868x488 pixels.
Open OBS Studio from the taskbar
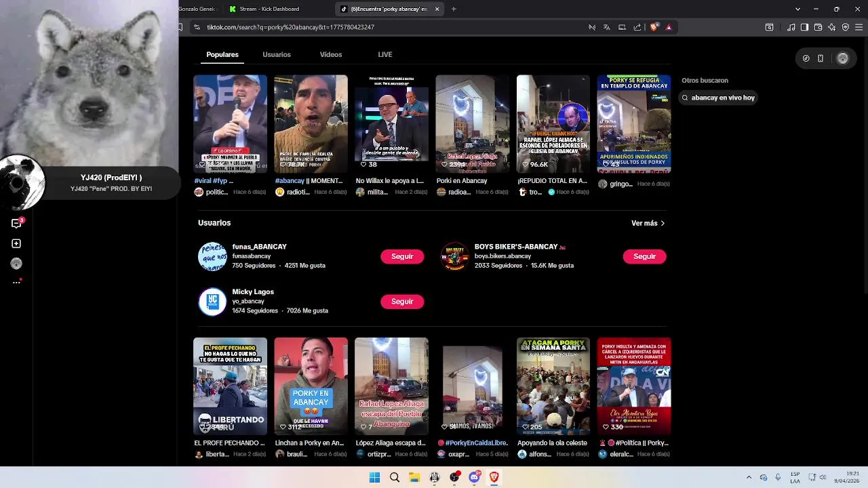click(x=454, y=477)
